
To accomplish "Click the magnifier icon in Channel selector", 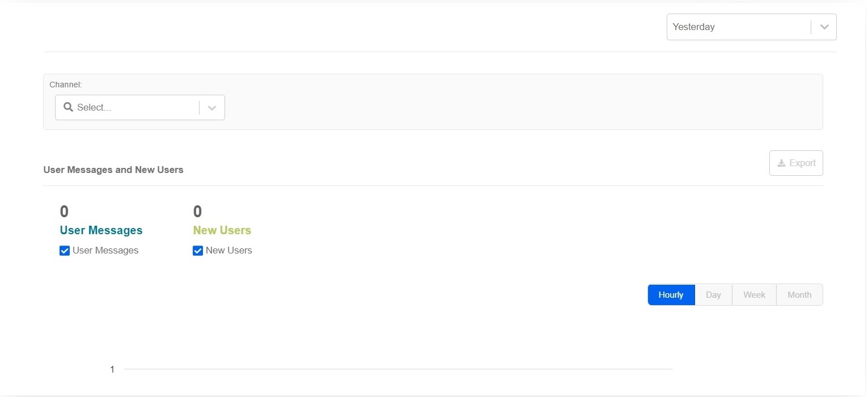I will click(x=68, y=107).
